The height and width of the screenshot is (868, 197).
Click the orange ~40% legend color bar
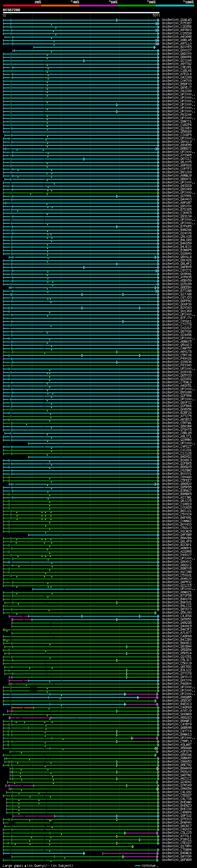[60, 6]
